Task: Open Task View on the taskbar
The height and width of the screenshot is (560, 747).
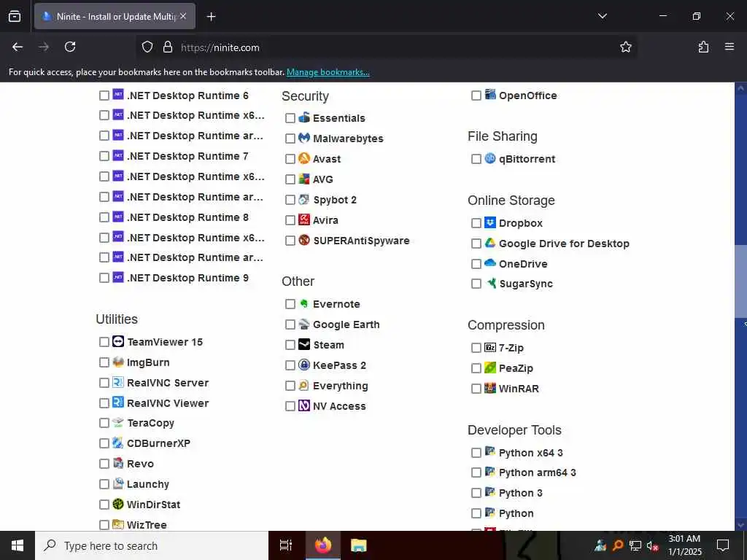Action: tap(286, 545)
